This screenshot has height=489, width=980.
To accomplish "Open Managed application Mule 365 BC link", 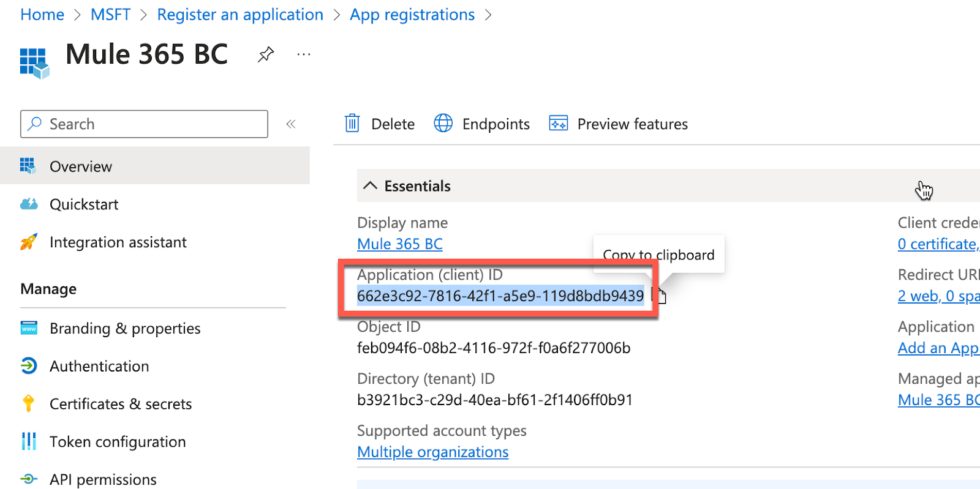I will click(x=939, y=400).
